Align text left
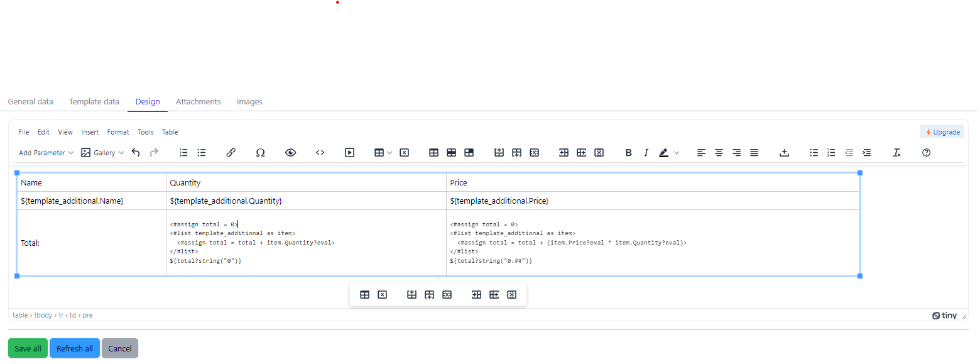Screen dimensions: 980x364 (701, 152)
